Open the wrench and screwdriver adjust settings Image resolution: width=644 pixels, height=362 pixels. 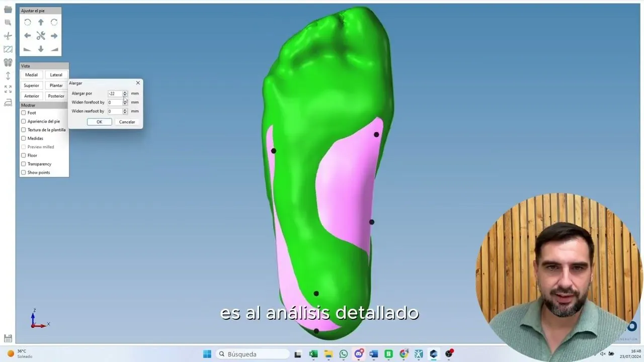41,36
